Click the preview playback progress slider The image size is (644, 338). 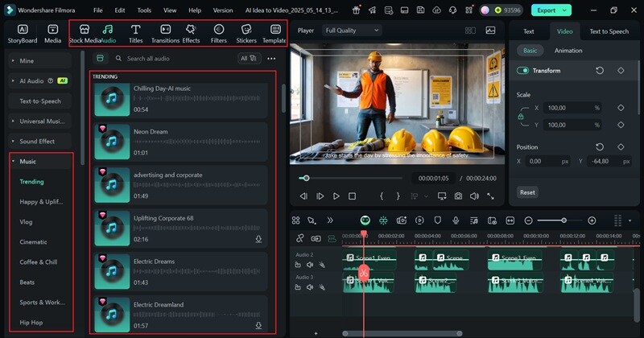point(351,178)
